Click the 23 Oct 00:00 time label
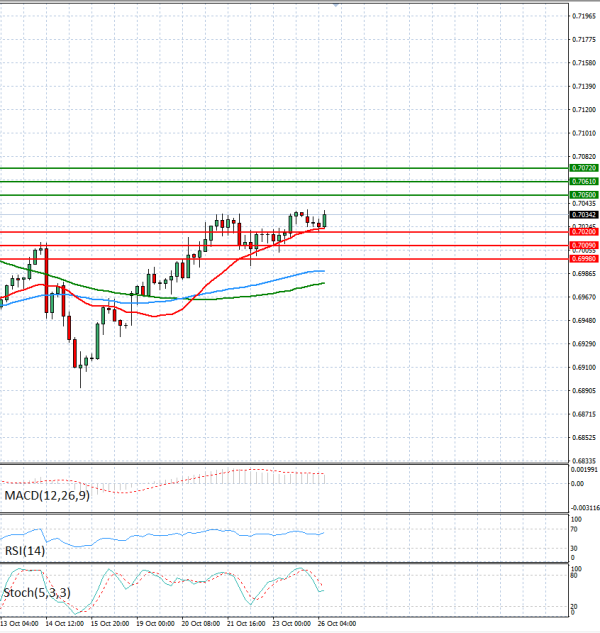Image resolution: width=600 pixels, height=633 pixels. tap(292, 624)
